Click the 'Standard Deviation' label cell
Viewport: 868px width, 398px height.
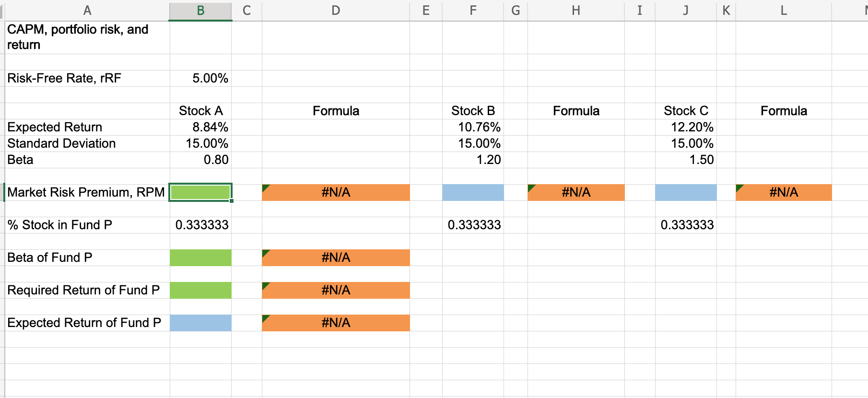87,143
